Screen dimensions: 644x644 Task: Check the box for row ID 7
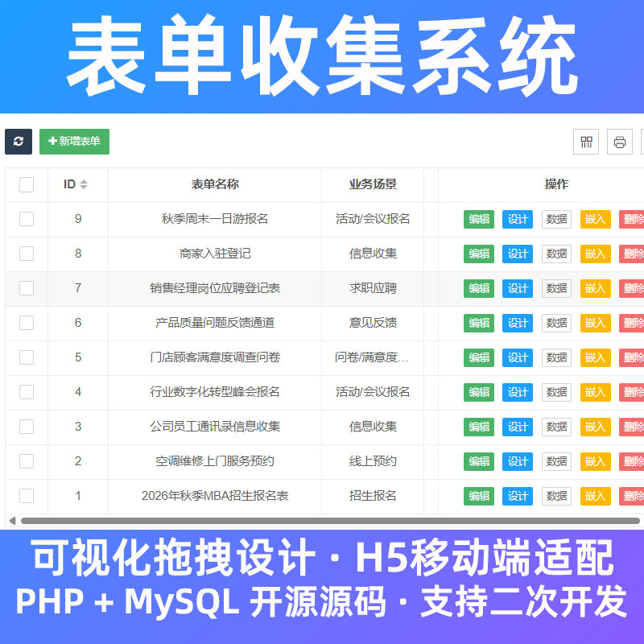(27, 288)
